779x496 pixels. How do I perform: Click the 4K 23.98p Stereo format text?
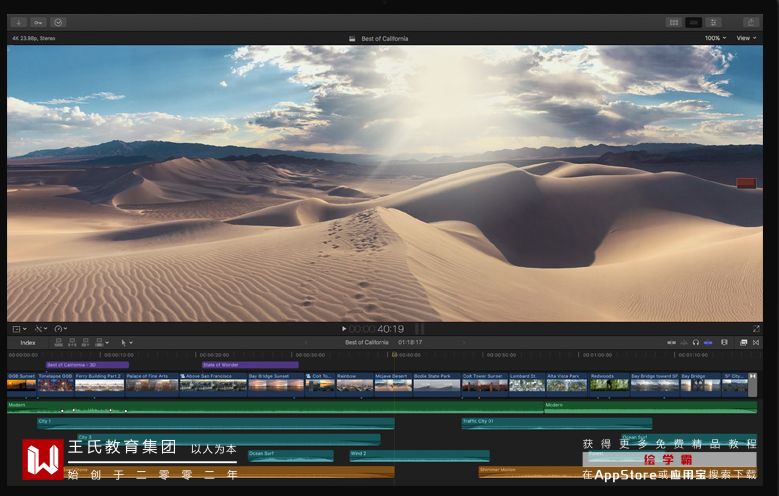tap(33, 38)
